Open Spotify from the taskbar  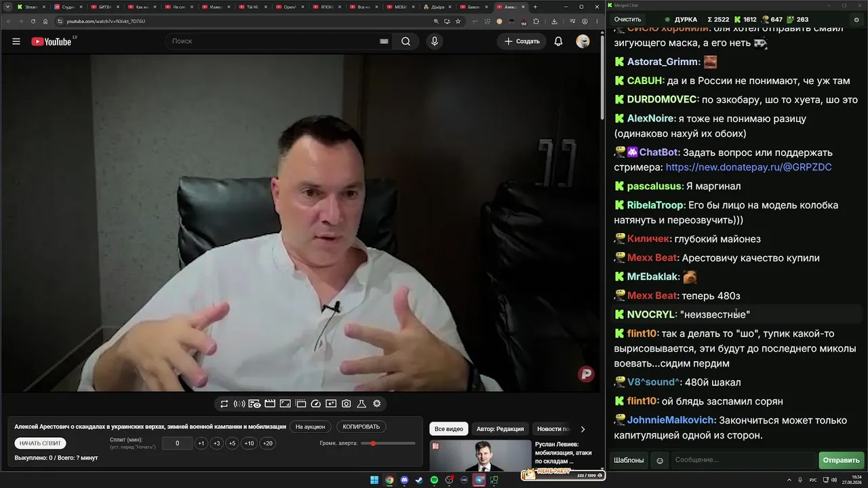point(434,480)
